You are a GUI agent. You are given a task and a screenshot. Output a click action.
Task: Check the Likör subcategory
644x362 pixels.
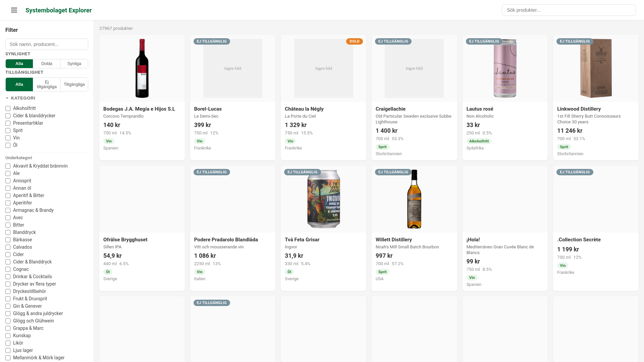point(8,343)
